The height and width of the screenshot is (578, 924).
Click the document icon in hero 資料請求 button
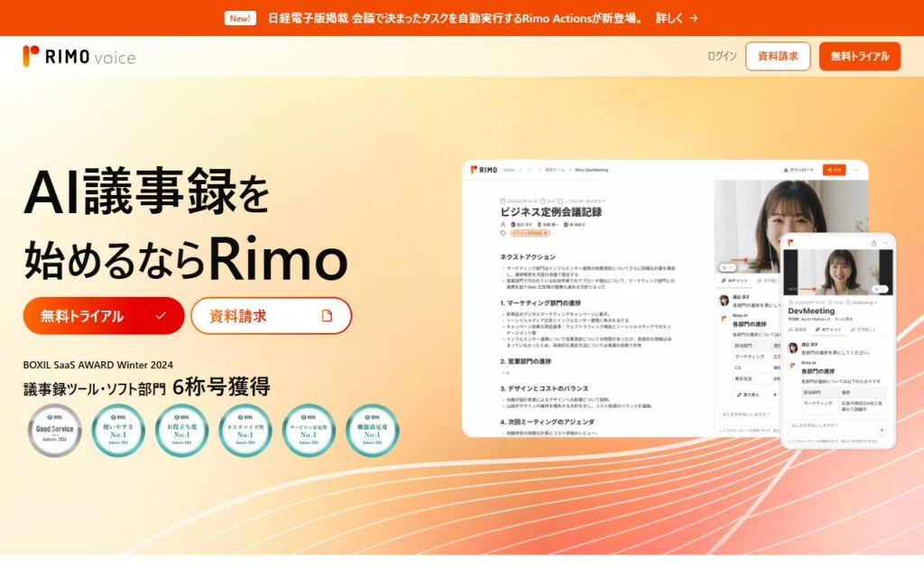[x=327, y=316]
